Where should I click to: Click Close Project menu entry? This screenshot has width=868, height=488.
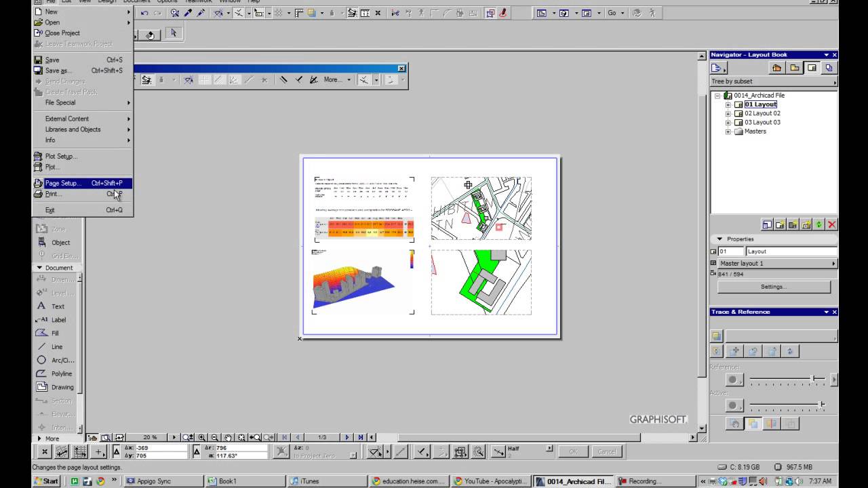[82, 33]
